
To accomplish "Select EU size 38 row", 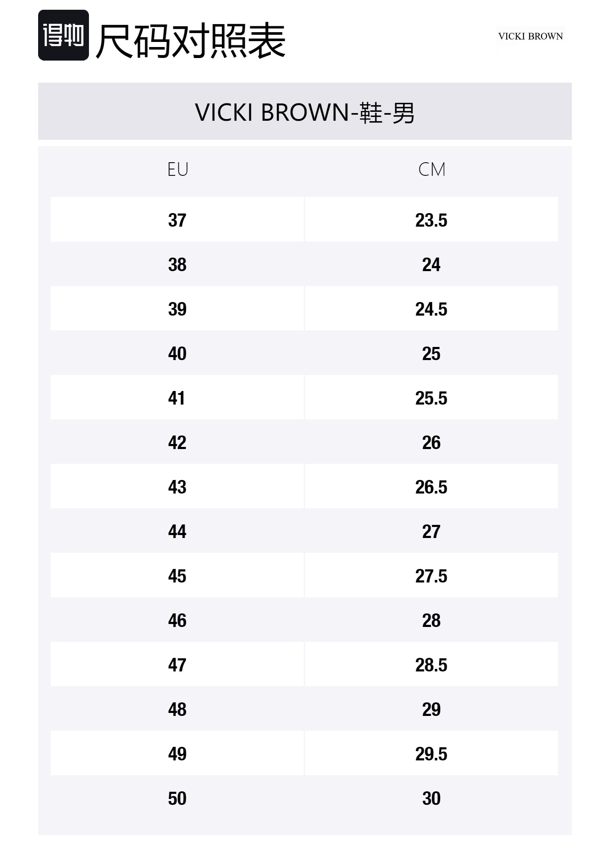I will point(177,265).
